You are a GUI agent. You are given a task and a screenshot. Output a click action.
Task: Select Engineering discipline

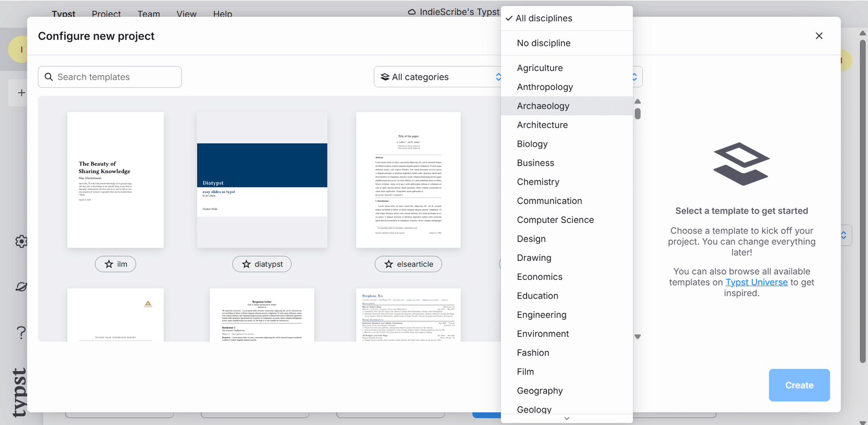(x=567, y=314)
